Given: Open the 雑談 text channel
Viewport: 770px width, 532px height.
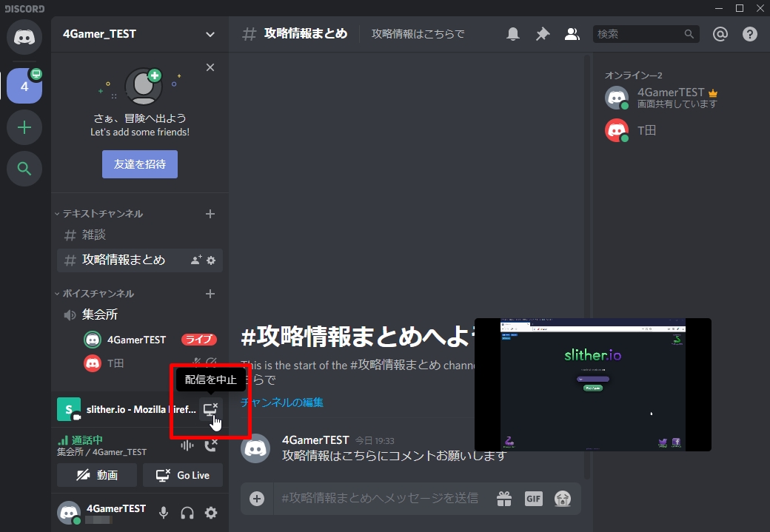Looking at the screenshot, I should tap(140, 235).
